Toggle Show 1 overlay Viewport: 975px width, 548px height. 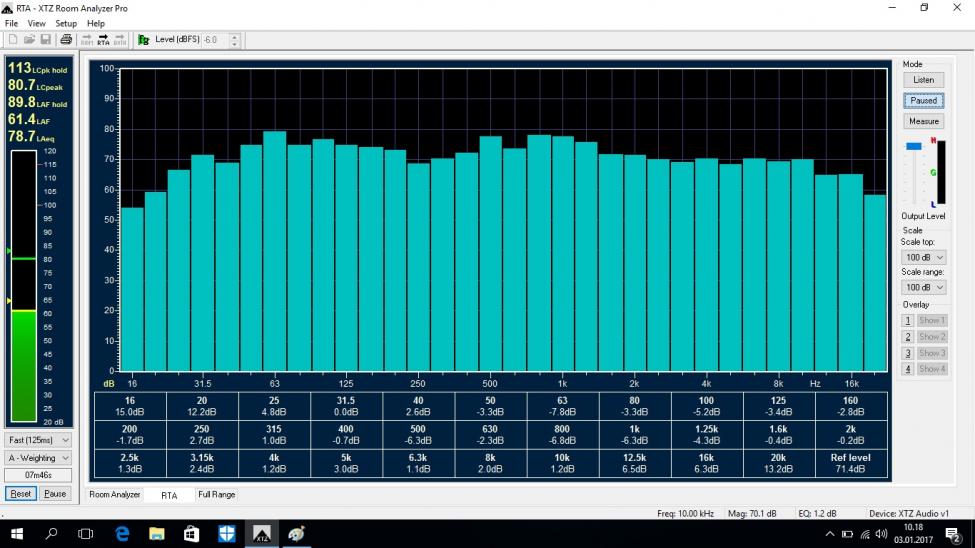point(931,320)
